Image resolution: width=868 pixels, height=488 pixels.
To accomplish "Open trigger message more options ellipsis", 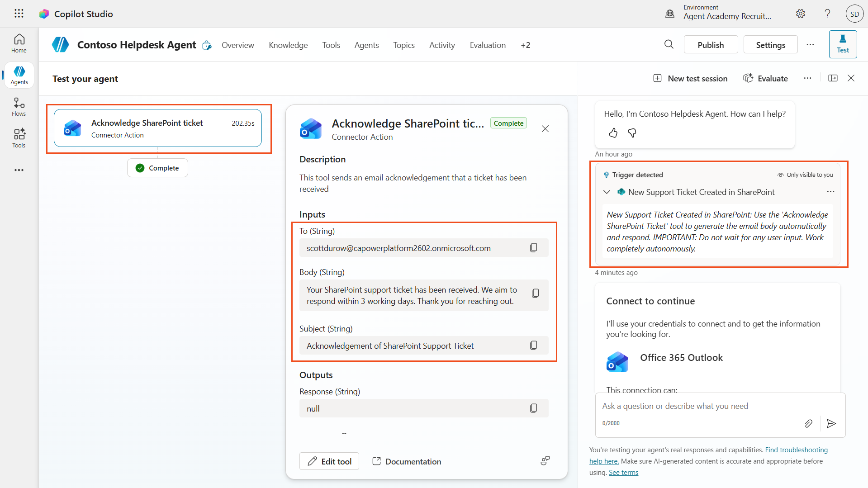I will click(830, 192).
